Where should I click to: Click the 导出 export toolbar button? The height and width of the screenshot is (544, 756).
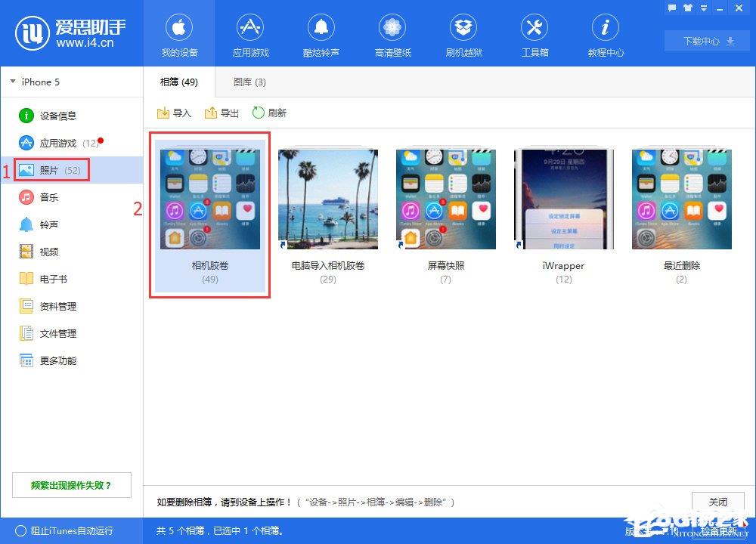(x=222, y=113)
